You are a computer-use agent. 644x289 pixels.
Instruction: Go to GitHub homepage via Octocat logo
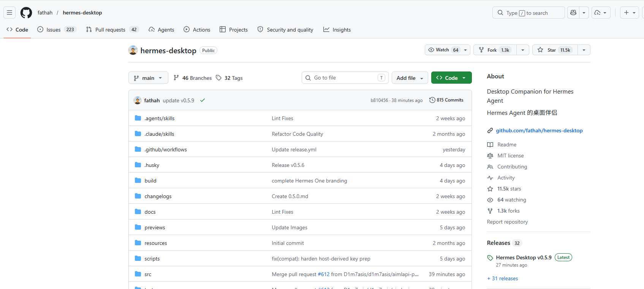click(26, 13)
